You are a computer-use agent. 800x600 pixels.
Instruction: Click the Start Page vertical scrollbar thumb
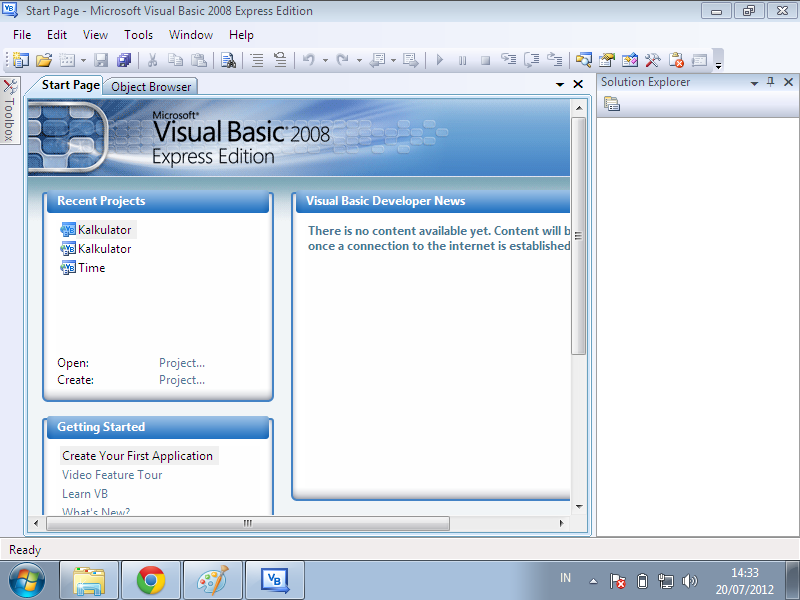pos(579,236)
